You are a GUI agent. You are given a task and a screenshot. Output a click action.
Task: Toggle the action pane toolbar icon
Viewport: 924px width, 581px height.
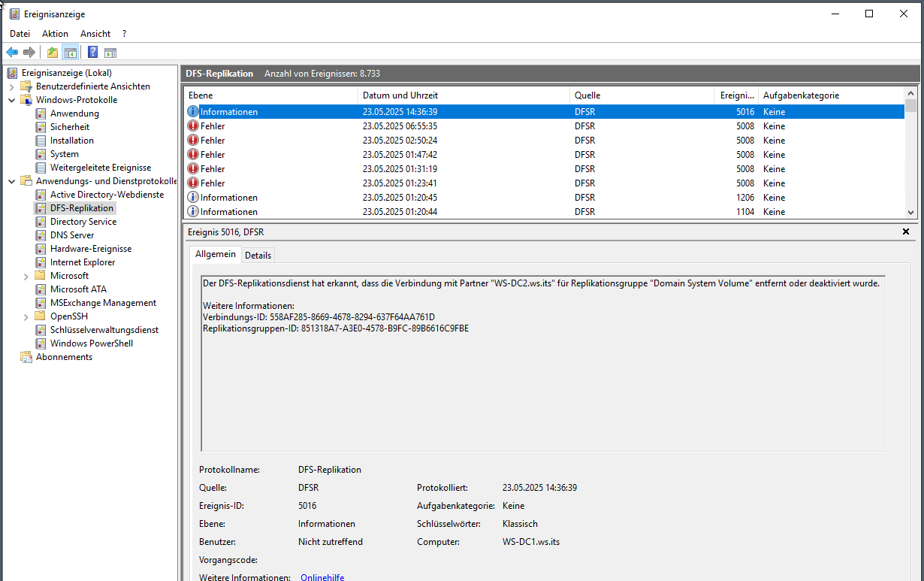coord(110,53)
